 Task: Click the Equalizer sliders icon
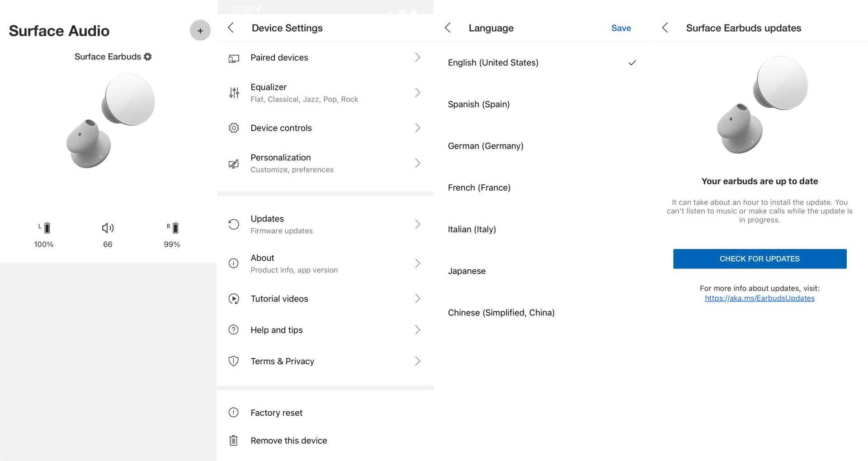[x=234, y=93]
